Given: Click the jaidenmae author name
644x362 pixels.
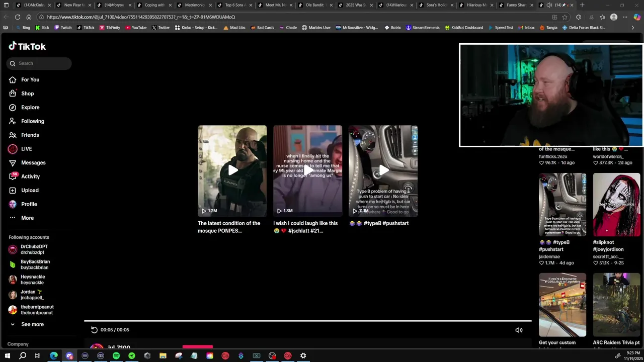Looking at the screenshot, I should [x=549, y=256].
